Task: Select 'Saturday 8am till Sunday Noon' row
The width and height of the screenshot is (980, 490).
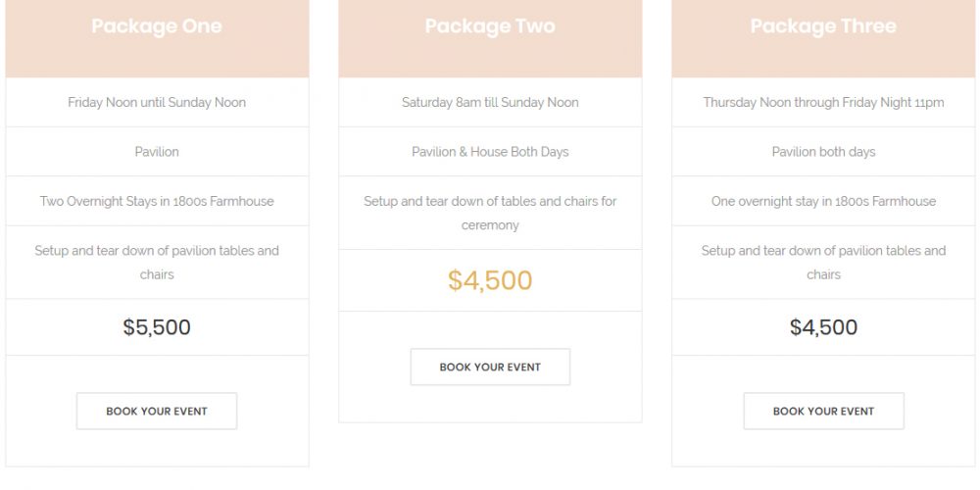Action: tap(490, 102)
